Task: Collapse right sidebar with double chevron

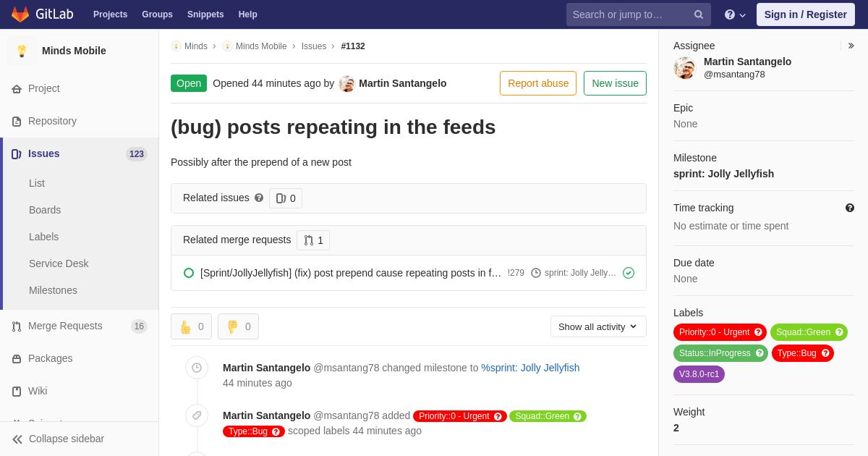Action: pos(851,46)
